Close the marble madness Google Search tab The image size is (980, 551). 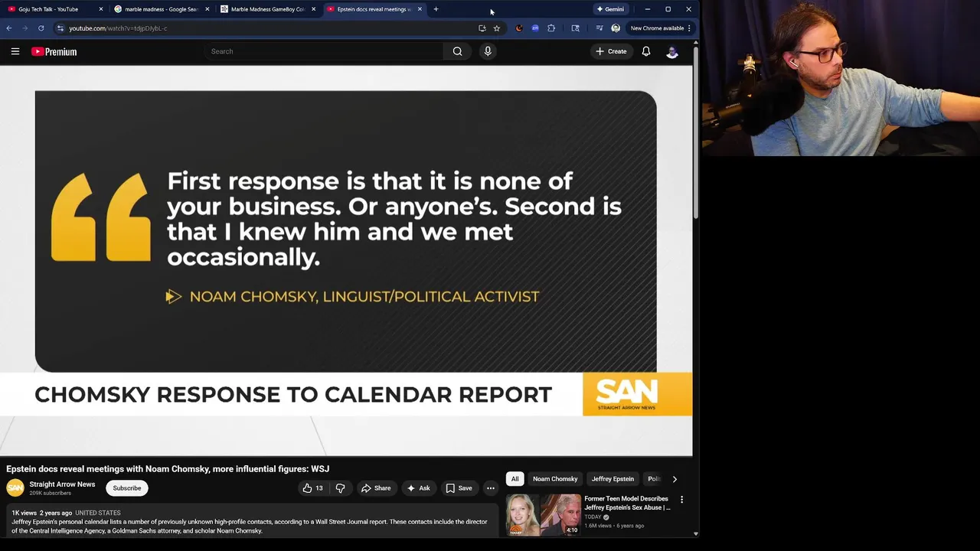207,9
